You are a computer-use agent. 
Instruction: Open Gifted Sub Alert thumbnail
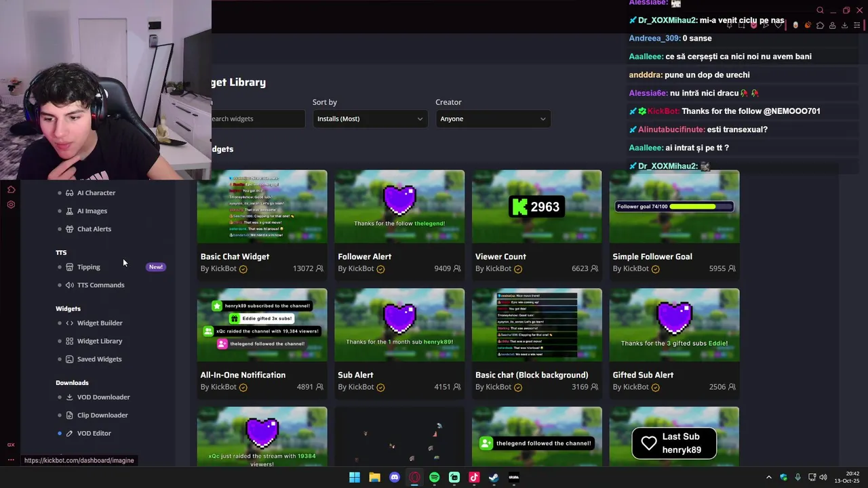(x=674, y=325)
